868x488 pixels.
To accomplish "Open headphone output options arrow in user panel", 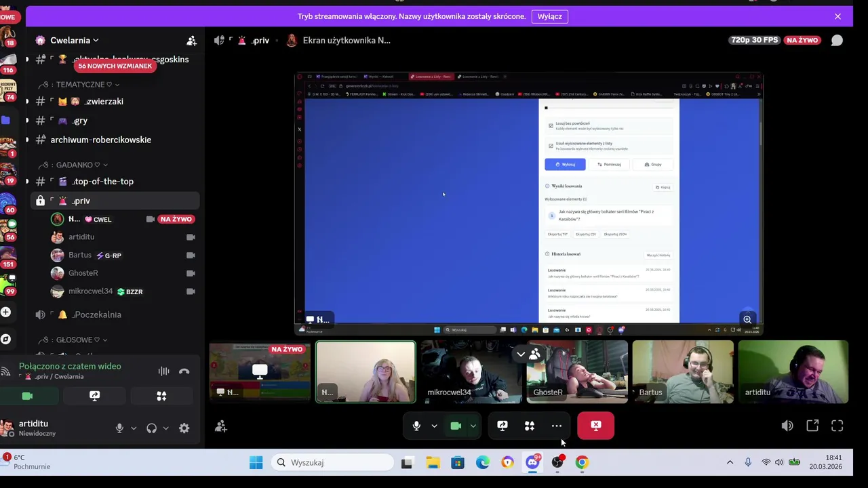I will point(165,428).
